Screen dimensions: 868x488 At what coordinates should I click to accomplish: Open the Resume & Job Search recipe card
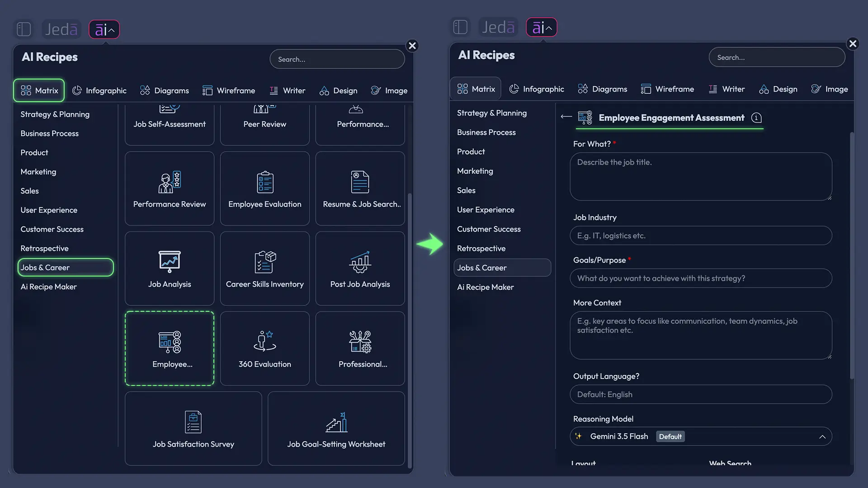(360, 188)
